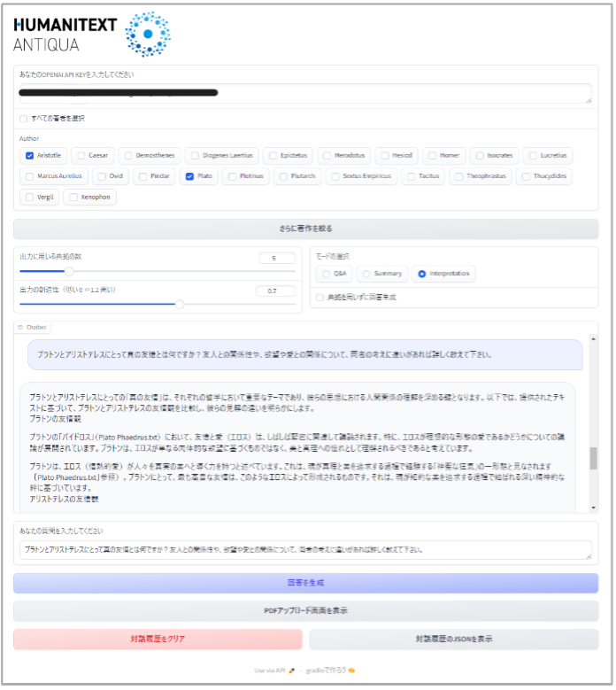Open the Use via API link

(274, 671)
